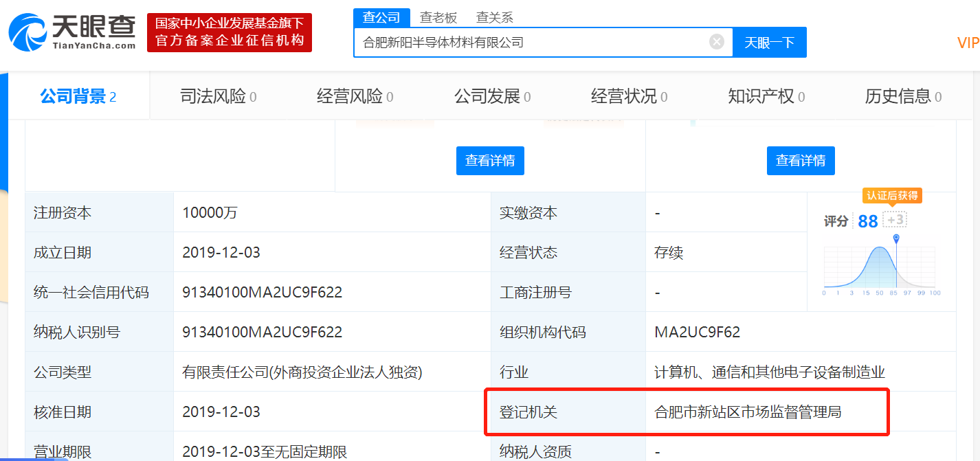Select the 查公司 search tab
Image resolution: width=980 pixels, height=461 pixels.
click(x=381, y=18)
